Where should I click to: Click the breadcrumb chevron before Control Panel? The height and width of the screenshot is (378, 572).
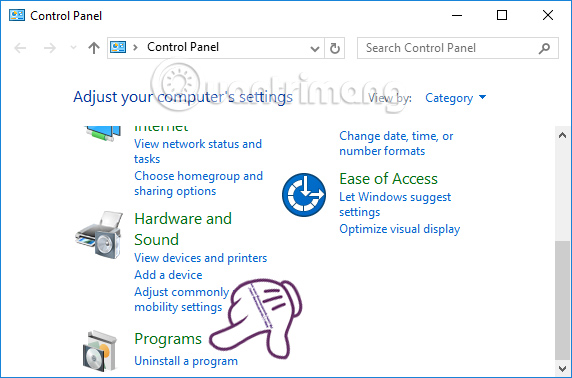136,47
